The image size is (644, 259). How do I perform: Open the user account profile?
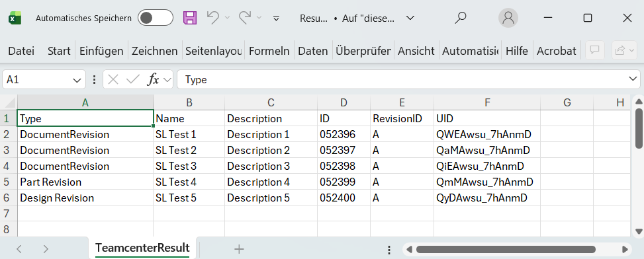click(508, 18)
